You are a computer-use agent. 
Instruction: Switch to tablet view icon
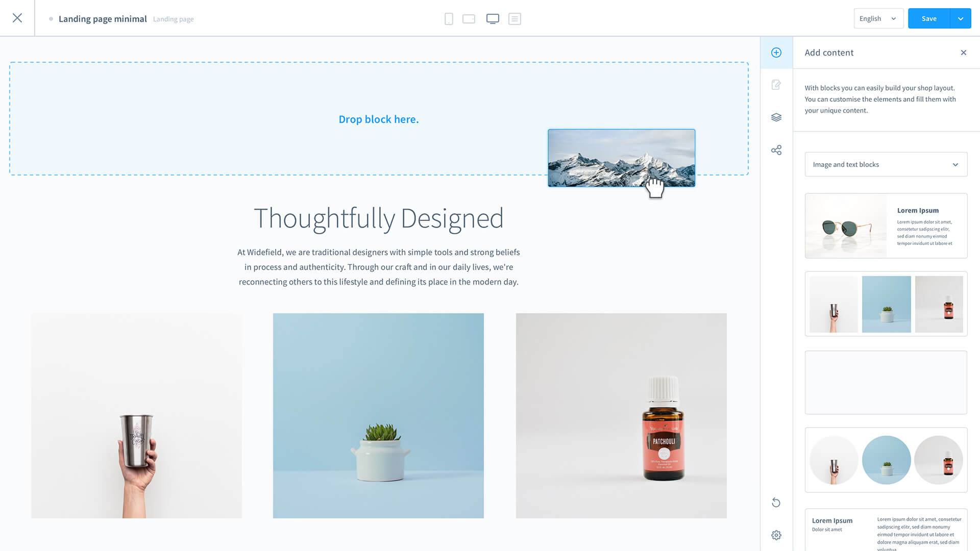click(469, 18)
